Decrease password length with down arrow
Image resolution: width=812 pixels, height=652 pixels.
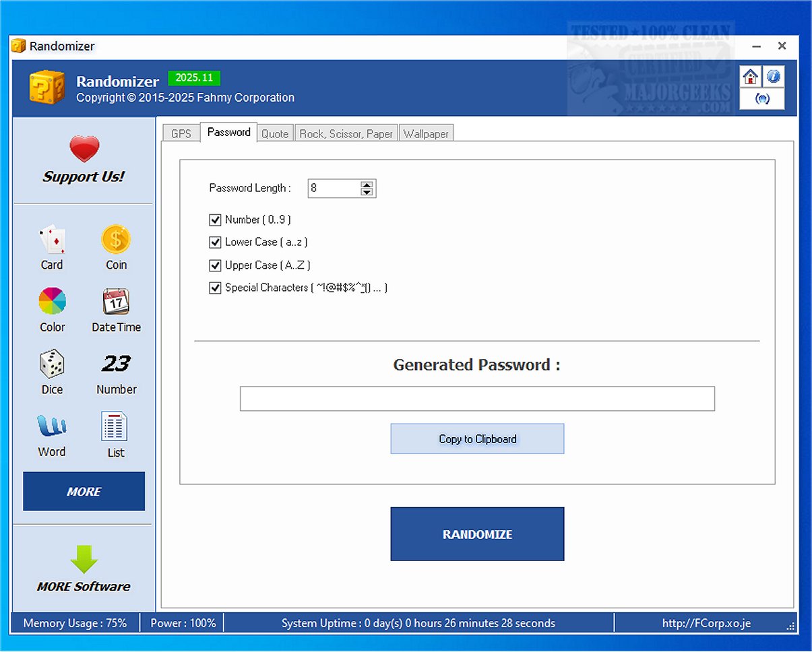point(367,193)
